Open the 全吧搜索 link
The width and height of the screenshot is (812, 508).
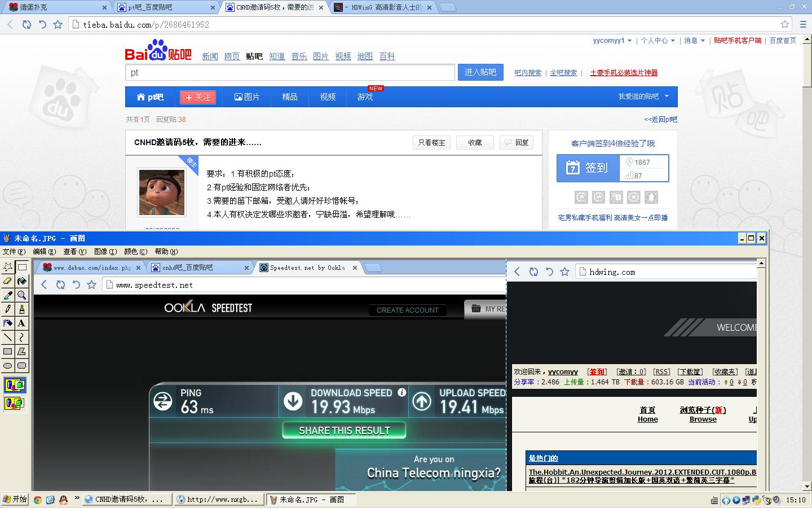563,73
